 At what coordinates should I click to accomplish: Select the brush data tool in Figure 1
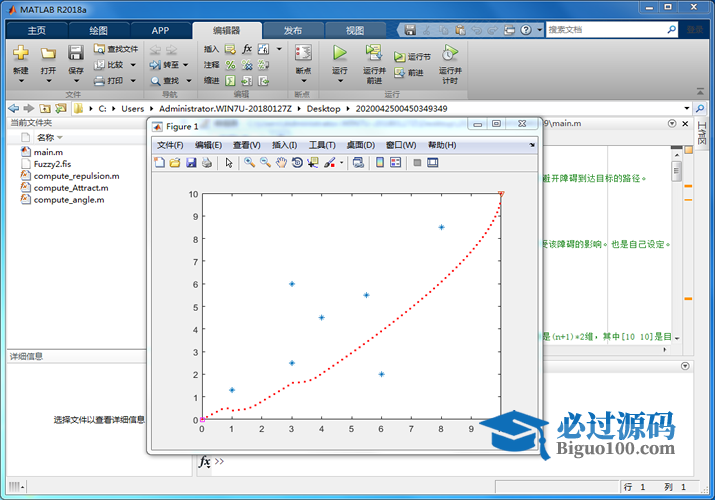[x=330, y=162]
